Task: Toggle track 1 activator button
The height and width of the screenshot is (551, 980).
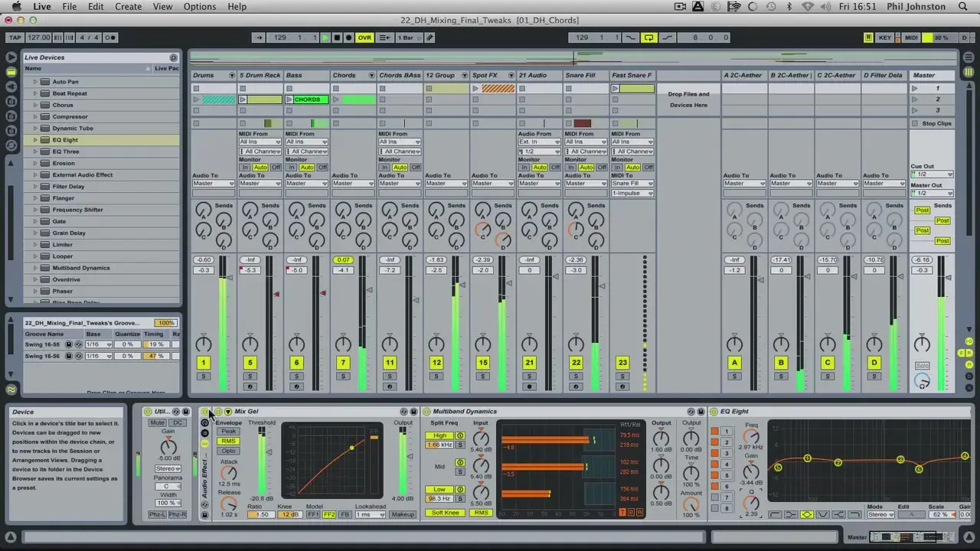Action: [204, 363]
